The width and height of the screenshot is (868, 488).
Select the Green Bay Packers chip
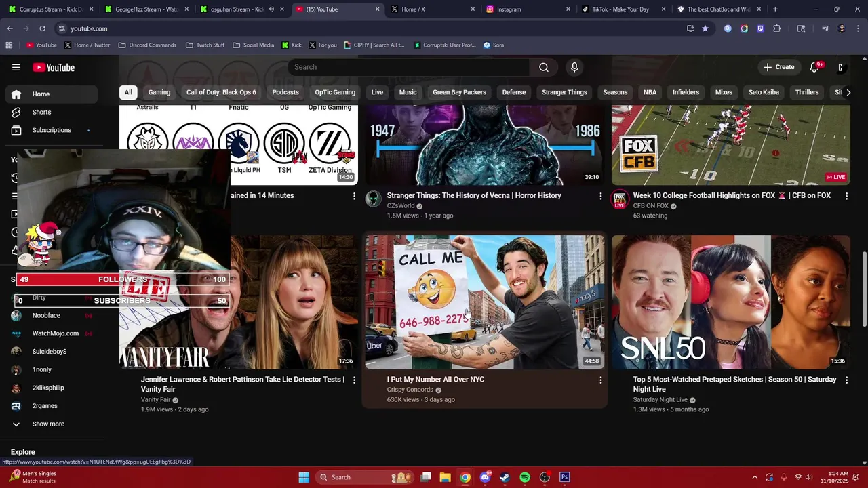click(x=460, y=92)
